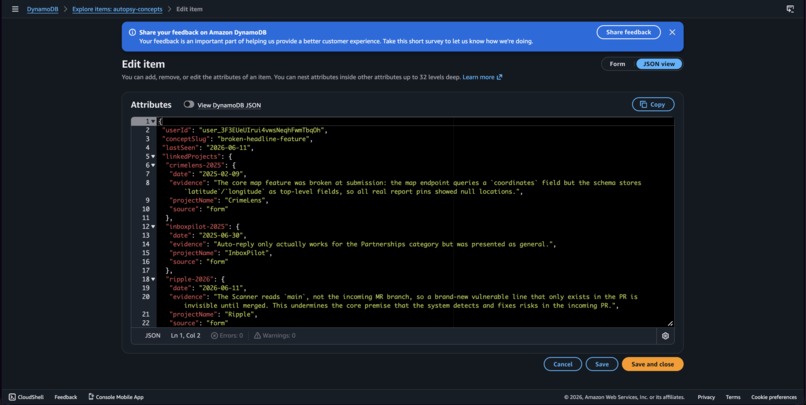
Task: Switch to the Form view tab
Action: [617, 64]
